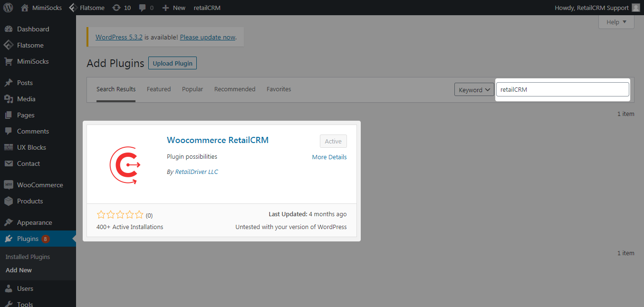Open the RetailDriver LLC author link
644x307 pixels.
(x=196, y=172)
